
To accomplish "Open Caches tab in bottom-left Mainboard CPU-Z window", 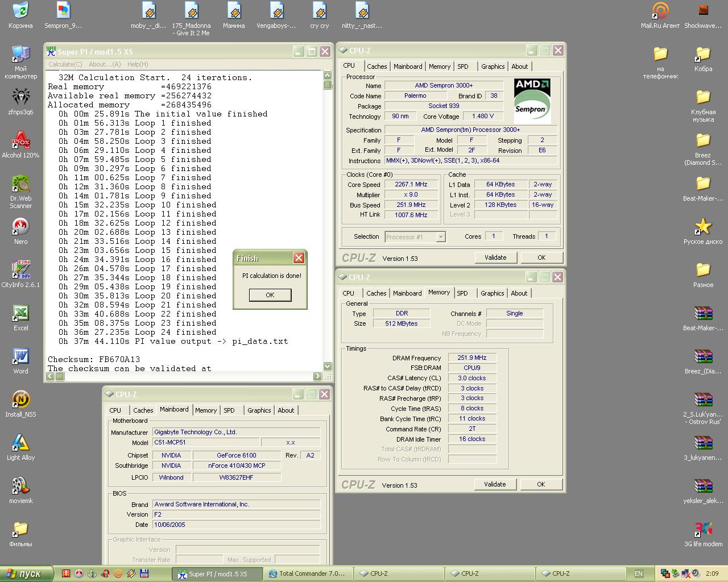I will (143, 410).
